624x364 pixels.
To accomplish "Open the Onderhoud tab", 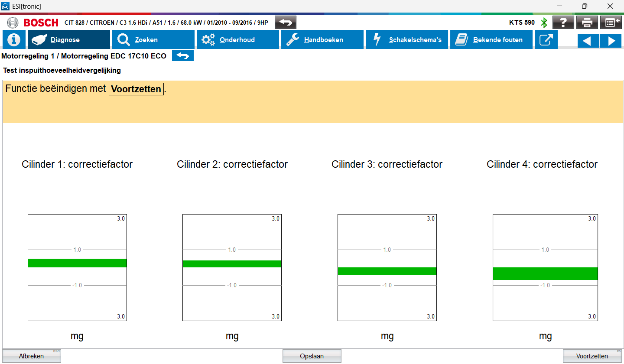I will 237,40.
